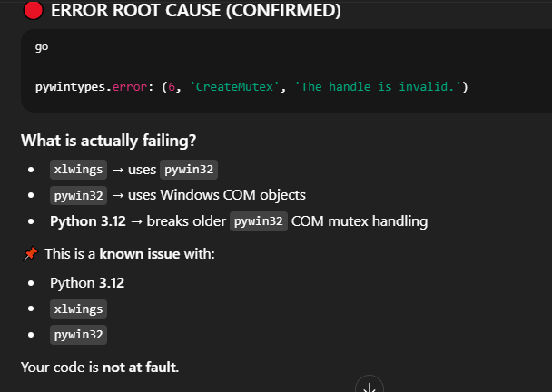The height and width of the screenshot is (392, 552).
Task: Click the pywin32 chip starting the second bullet
Action: [78, 195]
